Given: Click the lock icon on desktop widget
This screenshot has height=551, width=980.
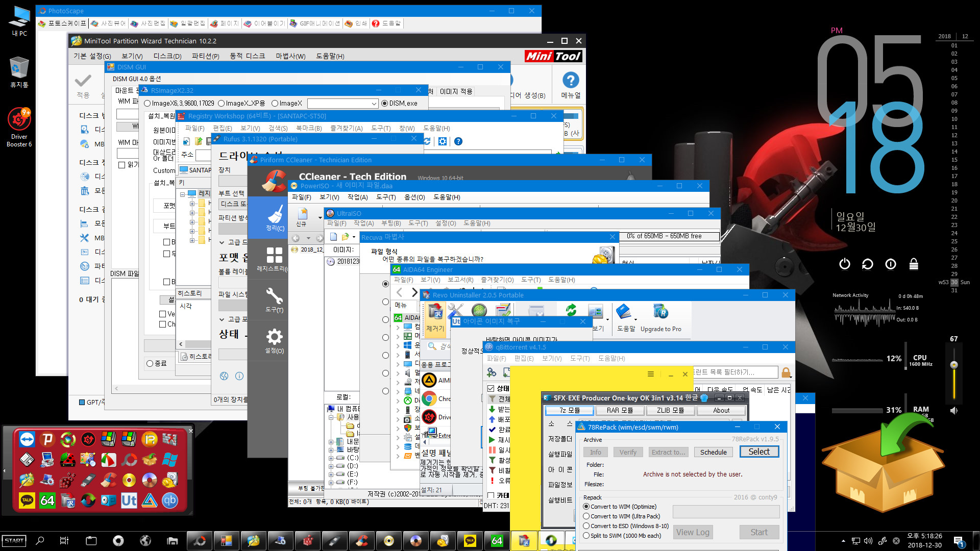Looking at the screenshot, I should coord(914,264).
